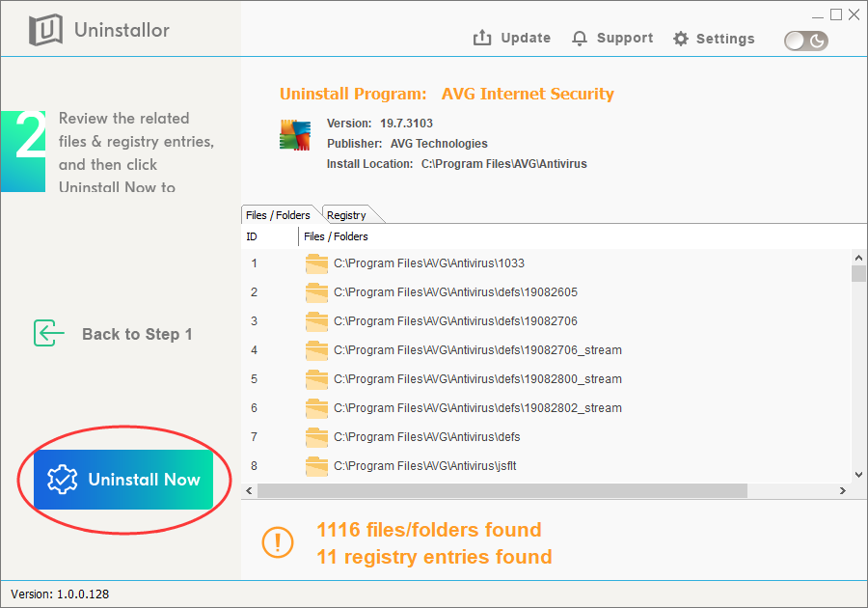Switch to the Registry tab
The image size is (868, 608).
pos(346,215)
